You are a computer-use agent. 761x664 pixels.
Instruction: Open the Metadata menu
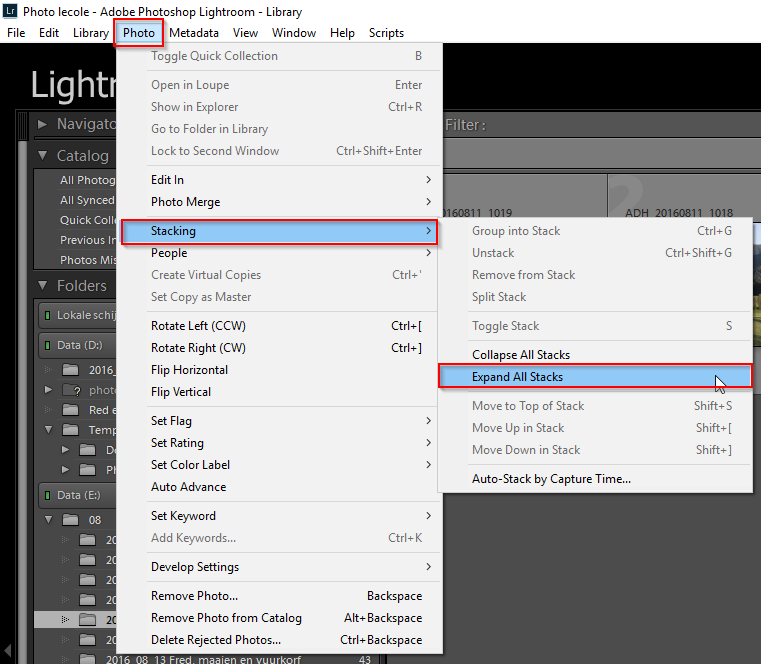pyautogui.click(x=193, y=33)
